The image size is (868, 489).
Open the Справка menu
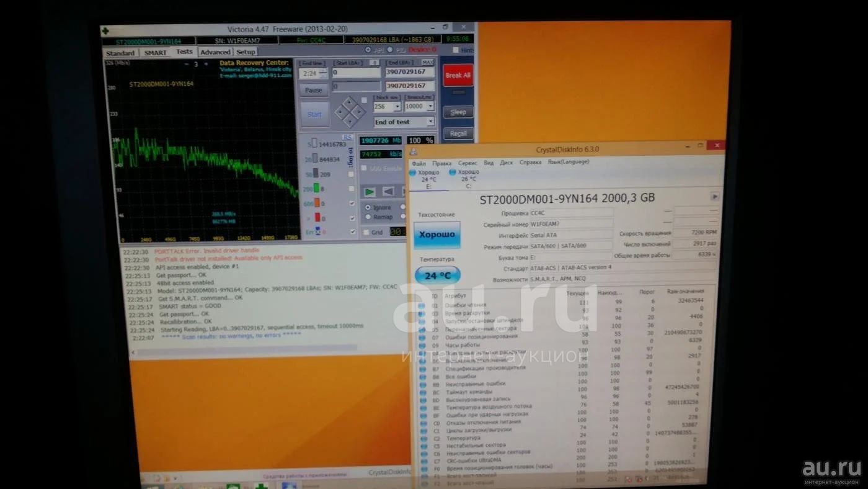click(531, 163)
